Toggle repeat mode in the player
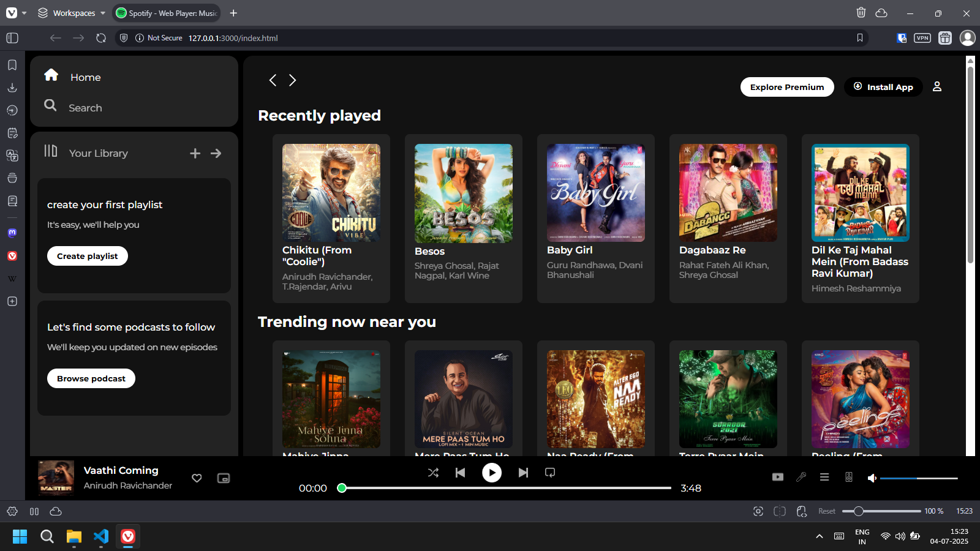Screen dimensions: 980x551 (549, 473)
